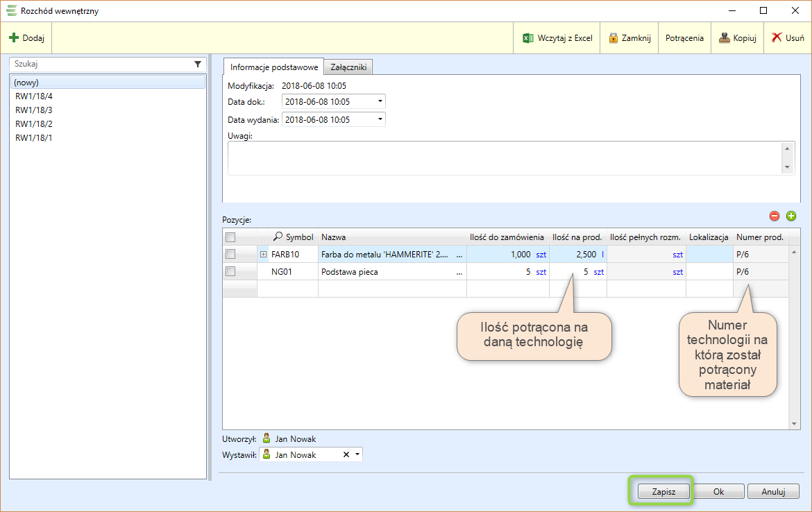
Task: Click the Uwagi text field
Action: pyautogui.click(x=503, y=158)
